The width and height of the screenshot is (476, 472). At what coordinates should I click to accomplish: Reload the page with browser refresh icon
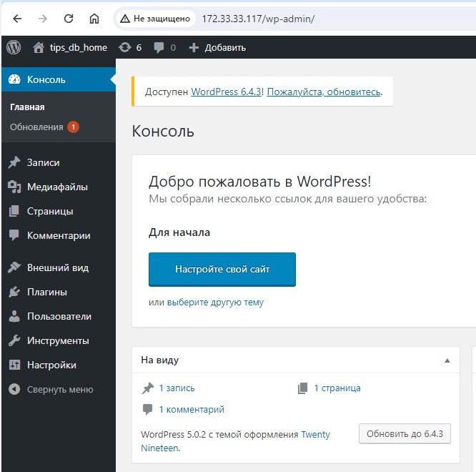(x=69, y=18)
